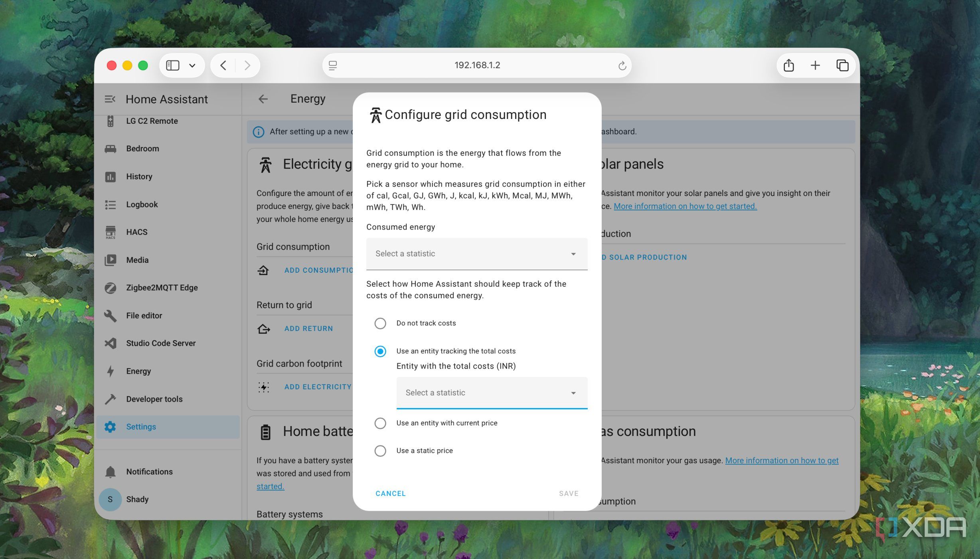Cancel the grid consumption dialog

pyautogui.click(x=390, y=494)
